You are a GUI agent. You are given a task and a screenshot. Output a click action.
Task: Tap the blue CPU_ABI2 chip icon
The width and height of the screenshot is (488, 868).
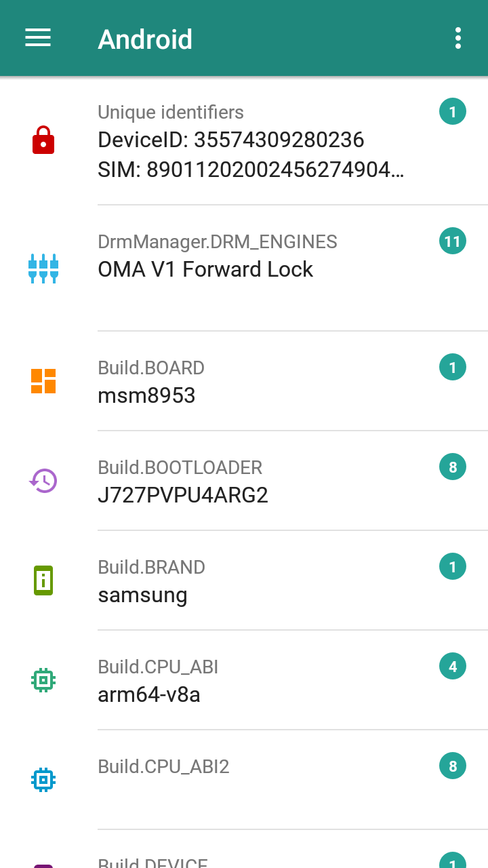43,780
